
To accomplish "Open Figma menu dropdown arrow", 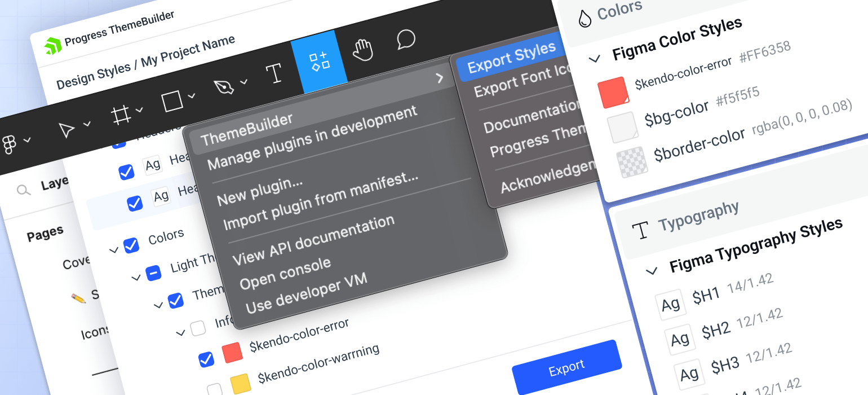I will (26, 139).
